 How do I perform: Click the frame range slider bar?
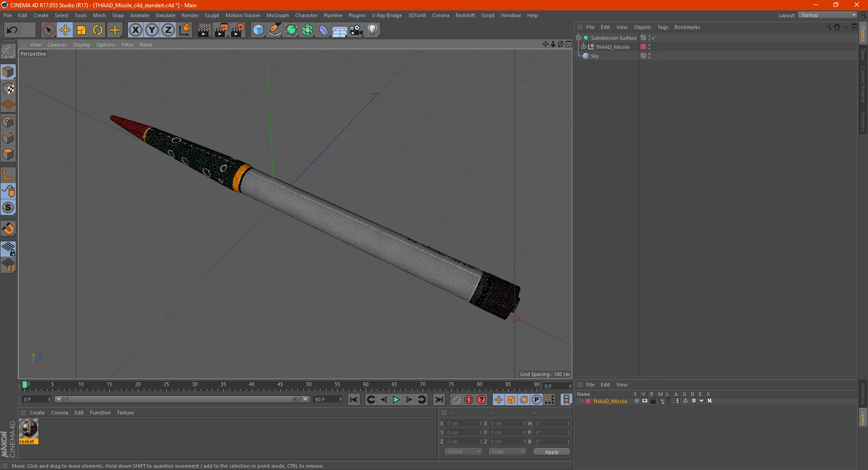182,399
